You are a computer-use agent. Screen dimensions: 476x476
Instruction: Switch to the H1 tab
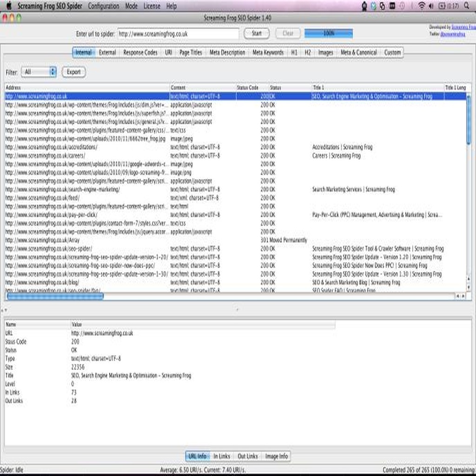[x=294, y=53]
